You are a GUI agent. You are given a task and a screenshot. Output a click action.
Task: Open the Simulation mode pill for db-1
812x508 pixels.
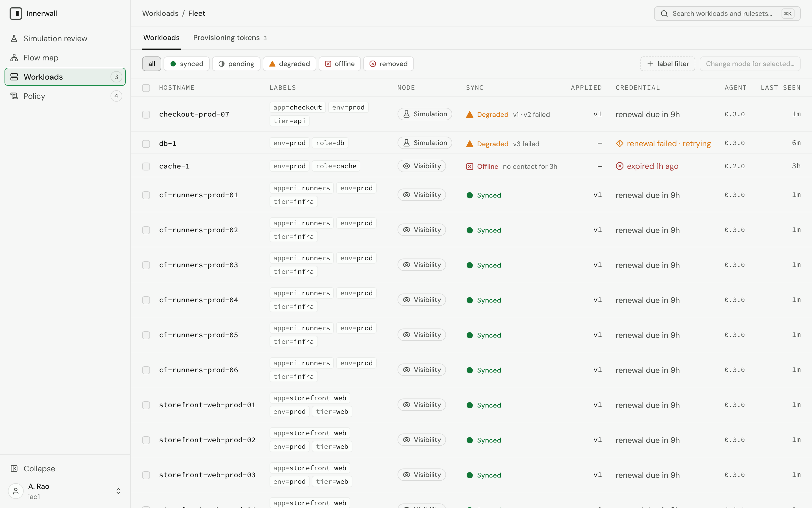(x=424, y=143)
